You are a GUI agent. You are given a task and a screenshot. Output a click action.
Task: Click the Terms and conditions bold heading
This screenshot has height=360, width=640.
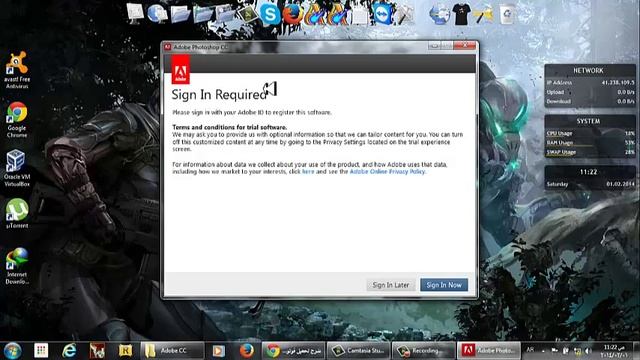229,127
